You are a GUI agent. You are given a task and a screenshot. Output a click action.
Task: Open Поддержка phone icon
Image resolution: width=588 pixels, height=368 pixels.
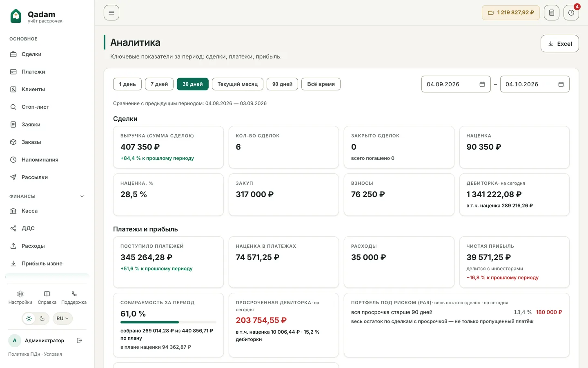(x=74, y=294)
